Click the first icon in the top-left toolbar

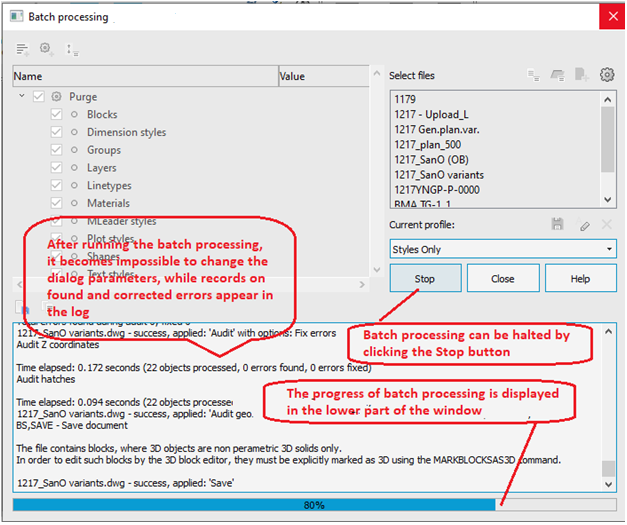coord(22,48)
